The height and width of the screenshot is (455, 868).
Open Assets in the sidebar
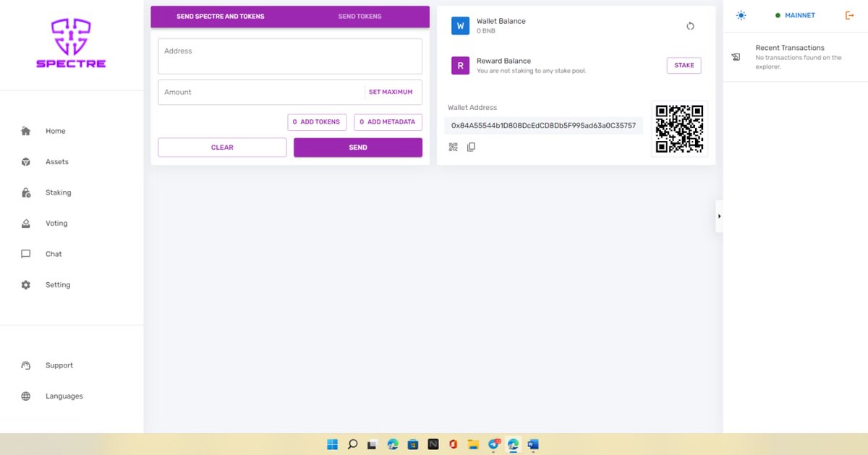point(57,162)
